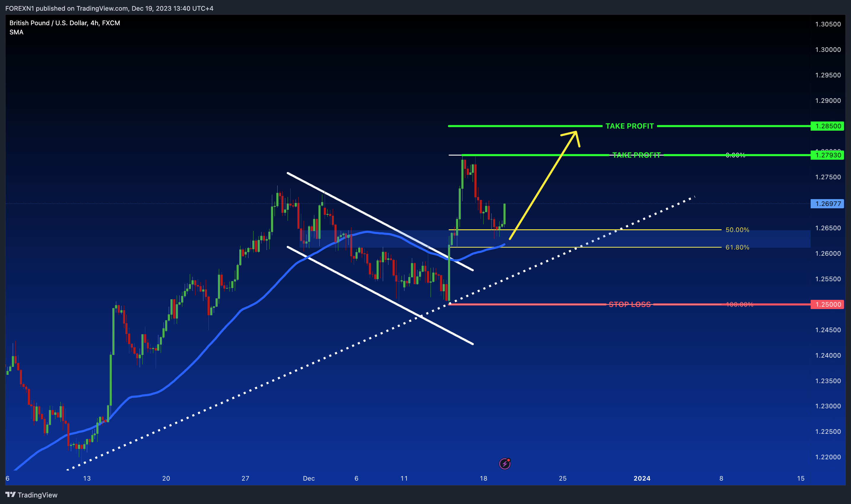Click the 1.26977 current price label
Viewport: 851px width, 504px height.
[828, 204]
